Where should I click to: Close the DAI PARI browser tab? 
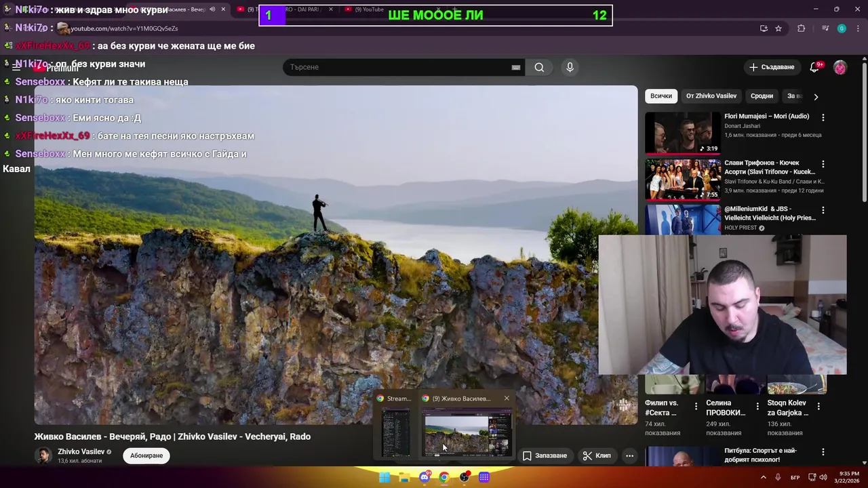[x=331, y=9]
